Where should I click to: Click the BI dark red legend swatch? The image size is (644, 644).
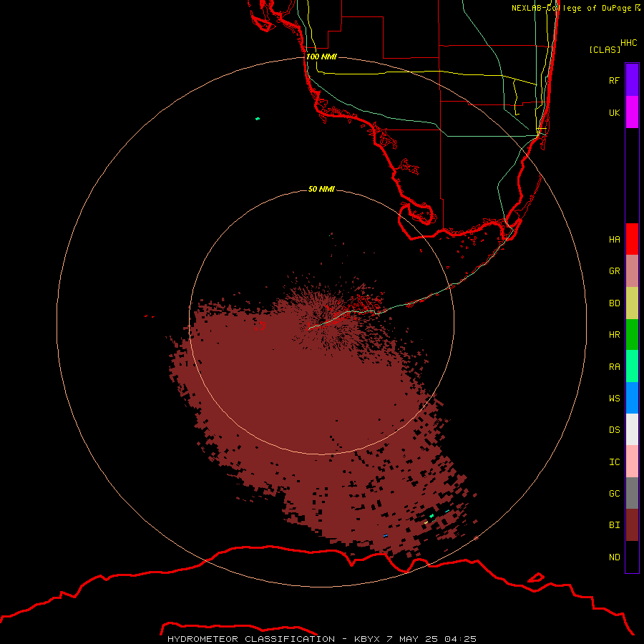(x=632, y=525)
